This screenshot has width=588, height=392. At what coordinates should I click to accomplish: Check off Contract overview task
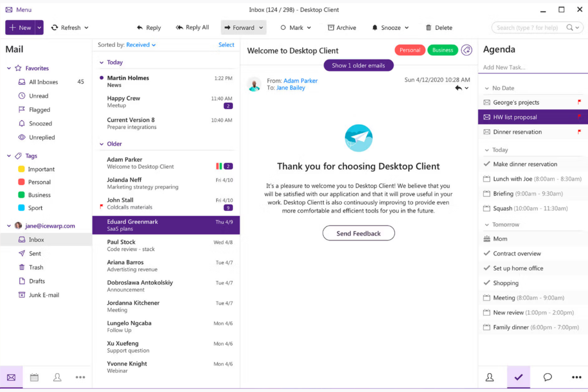pyautogui.click(x=487, y=253)
